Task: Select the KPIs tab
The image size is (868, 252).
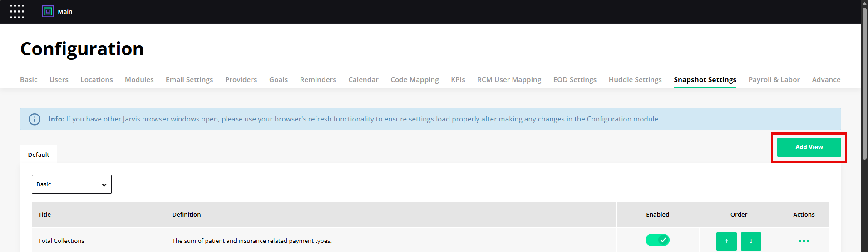Action: point(458,80)
